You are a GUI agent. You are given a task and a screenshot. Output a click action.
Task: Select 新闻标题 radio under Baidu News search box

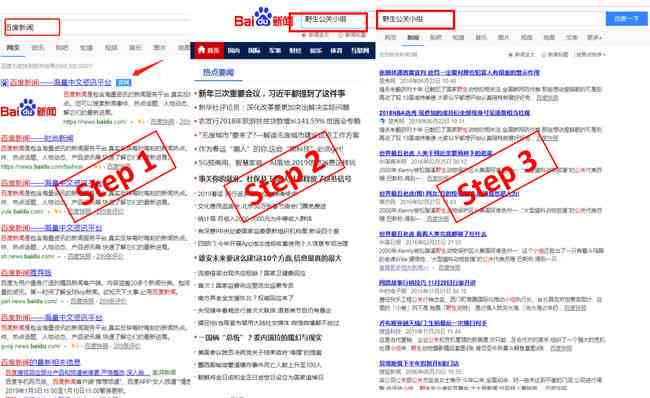coord(352,35)
